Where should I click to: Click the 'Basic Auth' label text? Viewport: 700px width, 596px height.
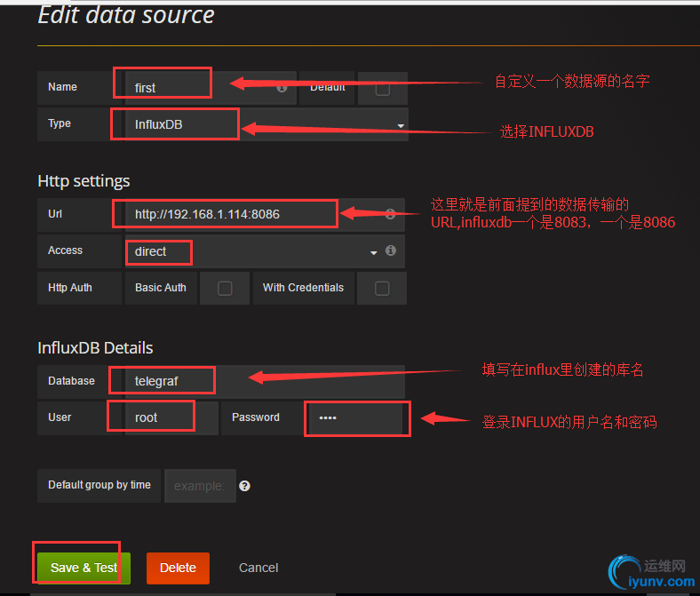pyautogui.click(x=161, y=288)
